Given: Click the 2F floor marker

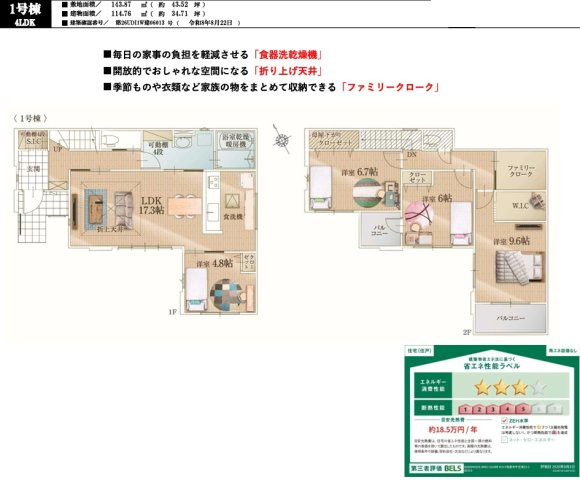Looking at the screenshot, I should [x=468, y=332].
